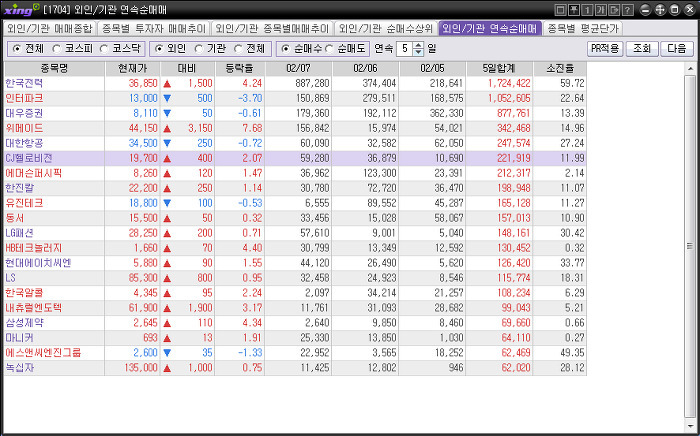Switch to 외인/기관 매매종합 tab
This screenshot has height=436, width=700.
click(50, 29)
